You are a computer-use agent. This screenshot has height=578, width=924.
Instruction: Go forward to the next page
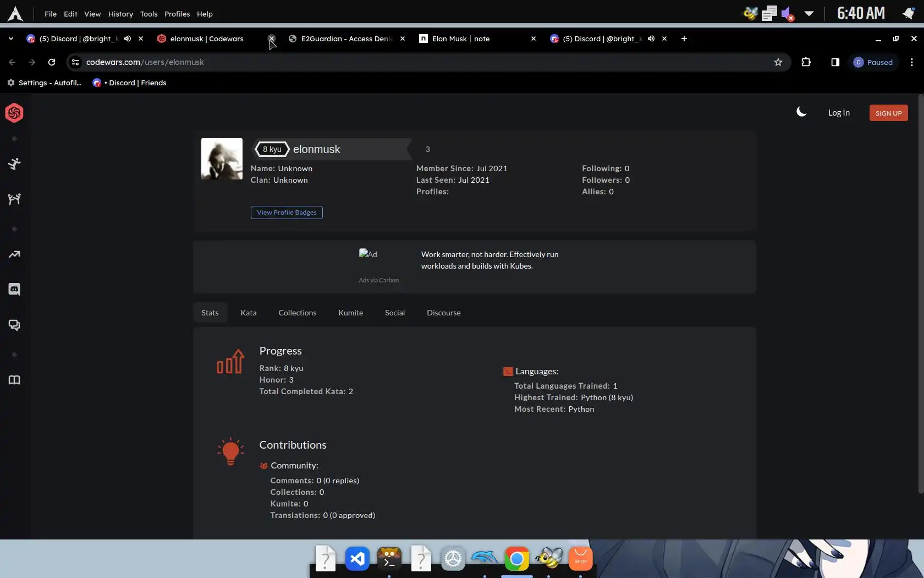pos(32,62)
